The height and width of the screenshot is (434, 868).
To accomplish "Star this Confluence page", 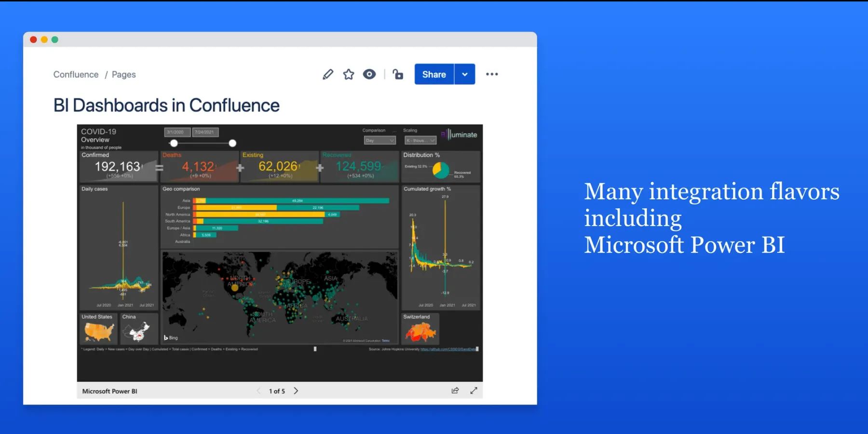I will pos(348,74).
